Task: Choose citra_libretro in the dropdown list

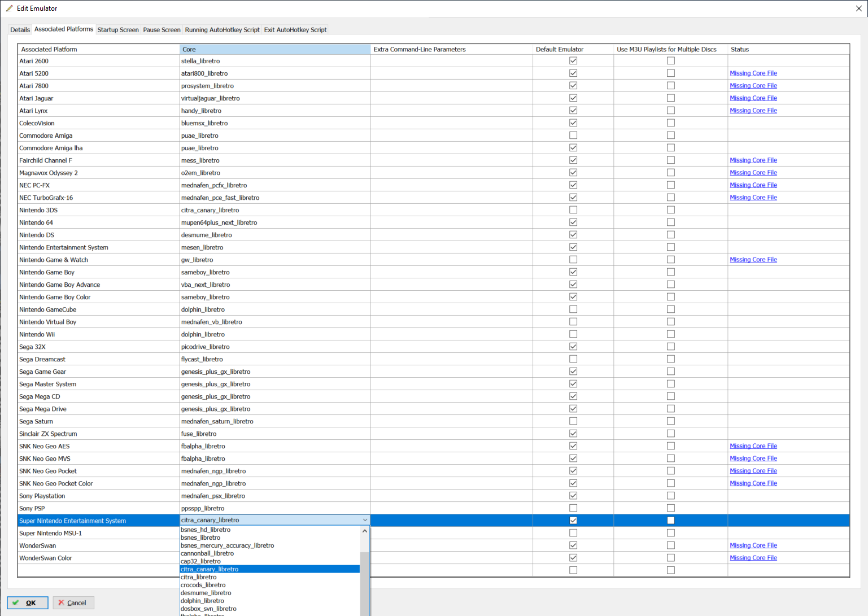Action: click(x=270, y=577)
